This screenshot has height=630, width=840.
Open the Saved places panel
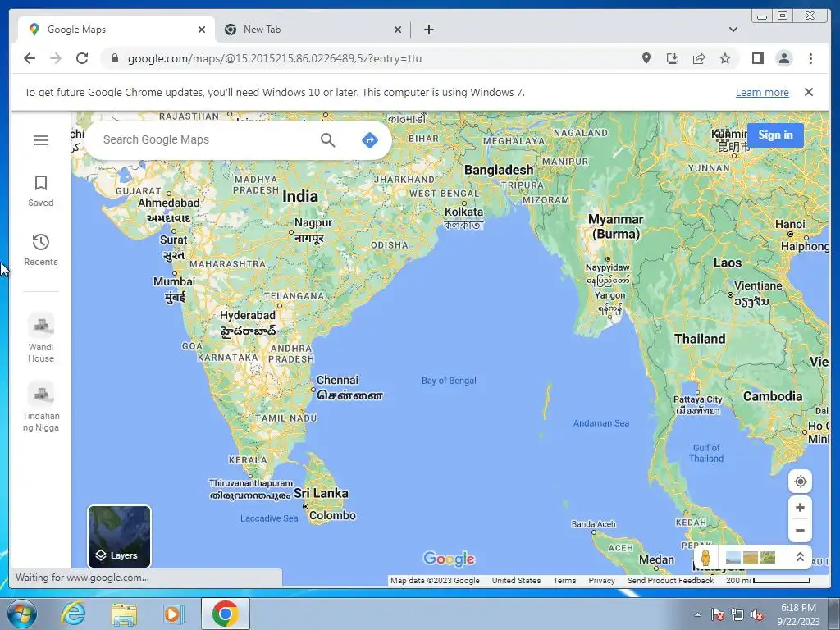[x=41, y=190]
